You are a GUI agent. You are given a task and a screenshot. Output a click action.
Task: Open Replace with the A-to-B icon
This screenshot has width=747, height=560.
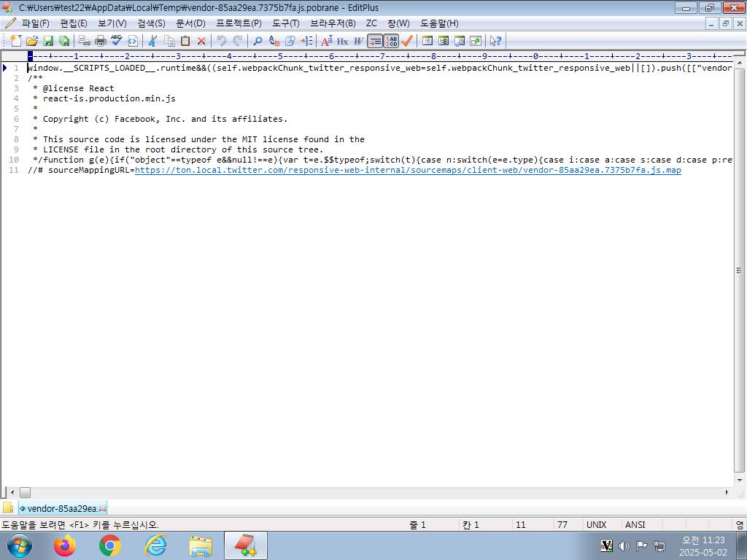coord(274,41)
